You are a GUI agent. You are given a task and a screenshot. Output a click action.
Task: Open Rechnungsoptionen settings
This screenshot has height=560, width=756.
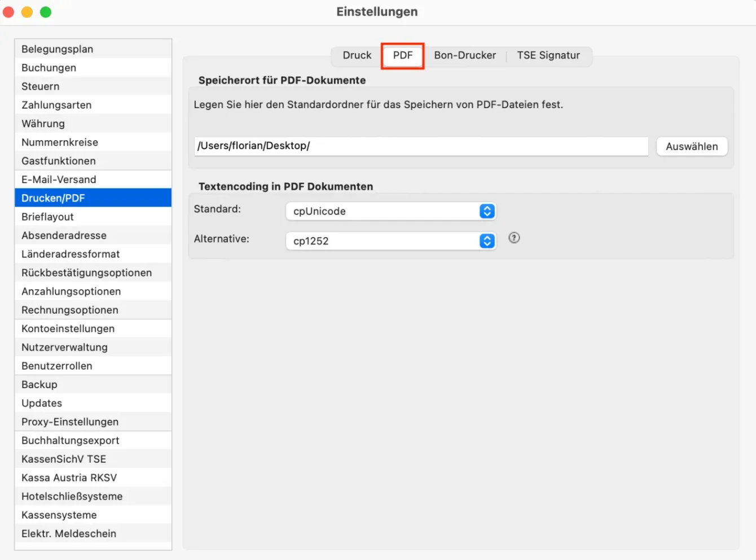click(x=93, y=310)
